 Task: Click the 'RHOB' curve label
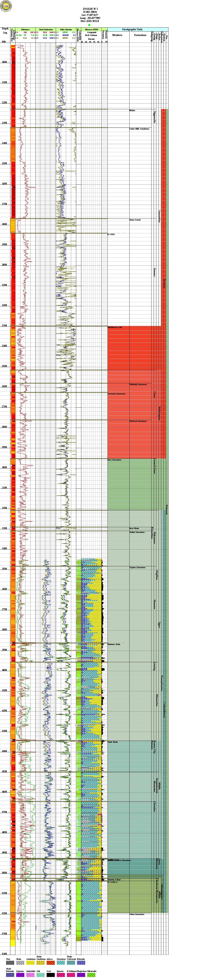65,35
